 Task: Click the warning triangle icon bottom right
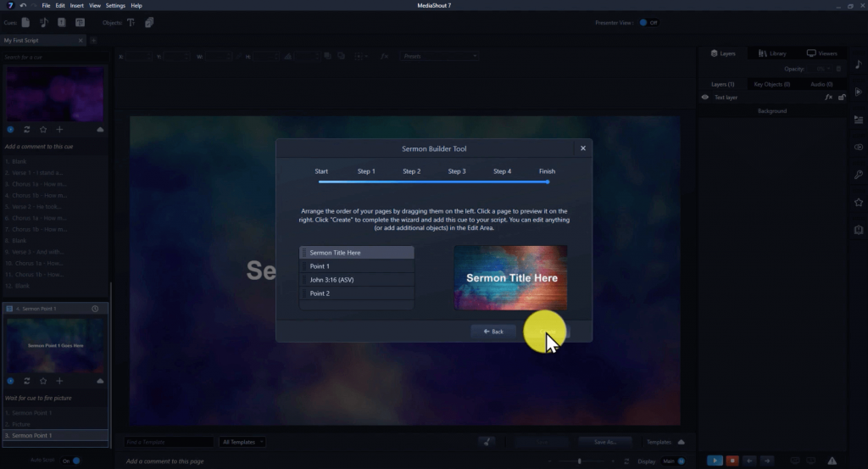coord(832,461)
